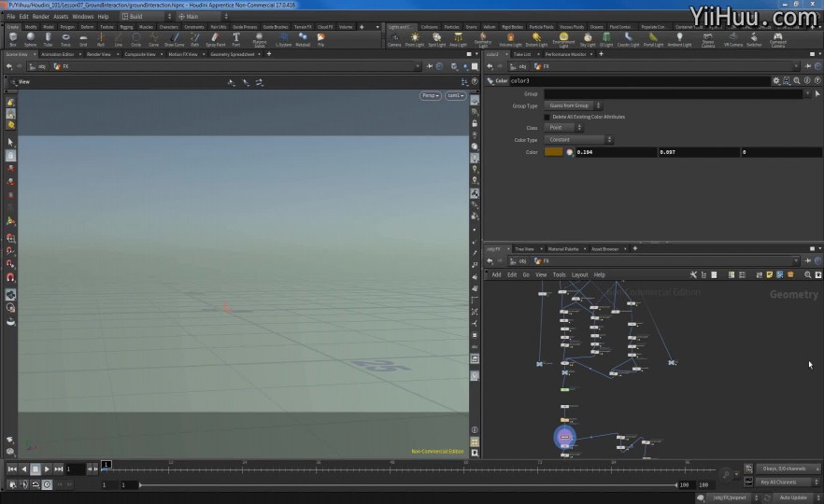Screen dimensions: 824x504
Task: Select the Box tool on the Create shelf
Action: point(13,39)
